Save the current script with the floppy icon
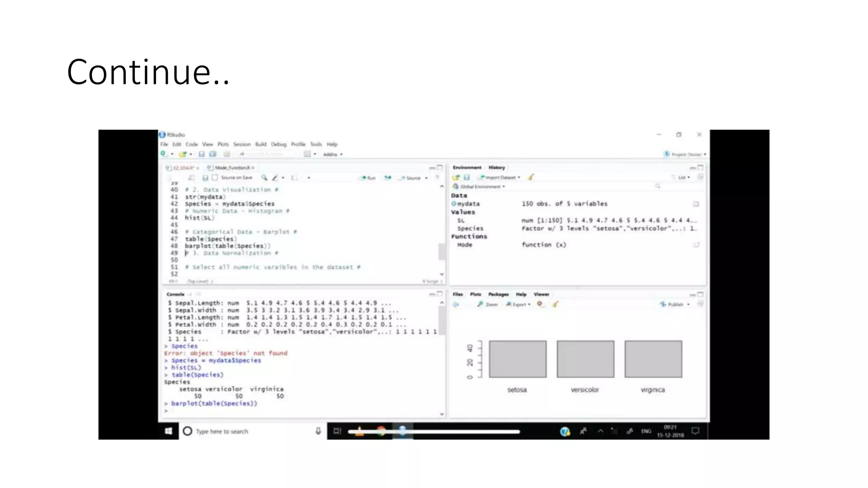868x488 pixels. [x=205, y=178]
